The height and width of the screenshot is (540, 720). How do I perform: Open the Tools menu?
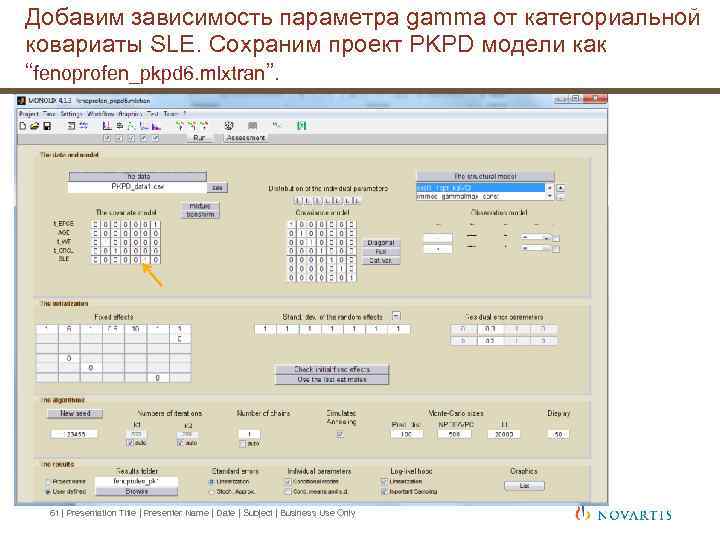[171, 113]
